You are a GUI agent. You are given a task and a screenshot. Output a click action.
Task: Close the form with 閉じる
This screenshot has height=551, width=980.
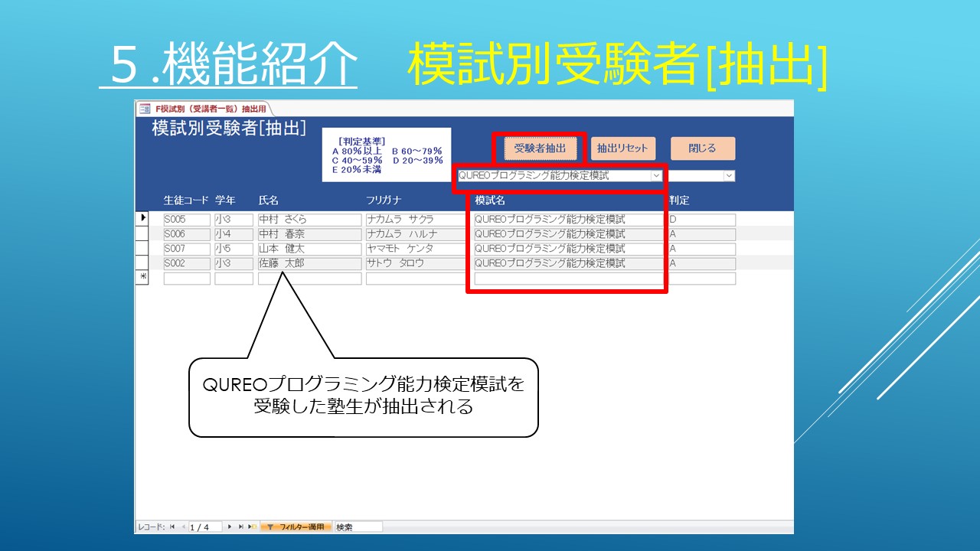[x=702, y=148]
